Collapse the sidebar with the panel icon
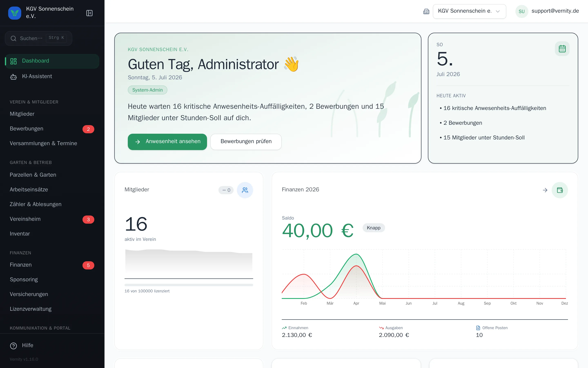Image resolution: width=588 pixels, height=368 pixels. click(x=89, y=13)
